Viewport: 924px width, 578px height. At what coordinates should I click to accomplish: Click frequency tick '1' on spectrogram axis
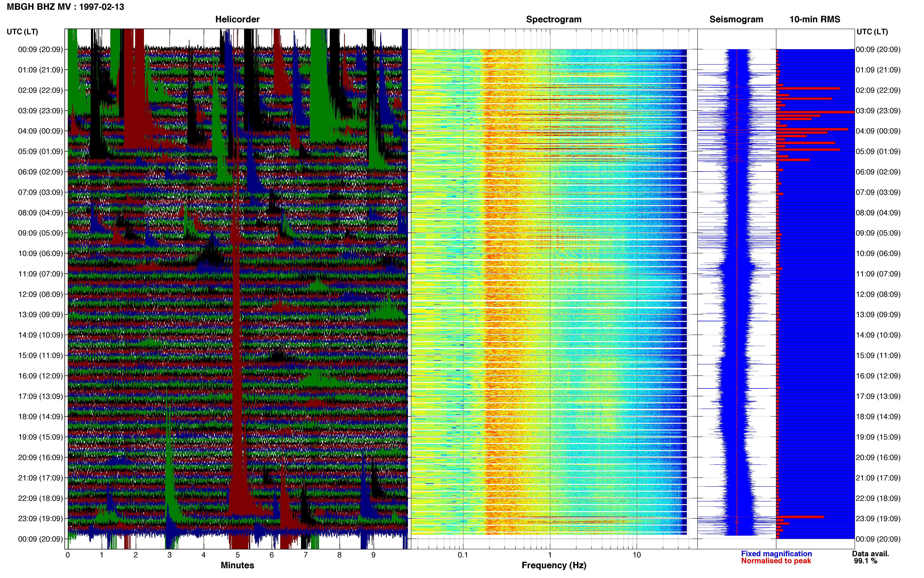[550, 555]
